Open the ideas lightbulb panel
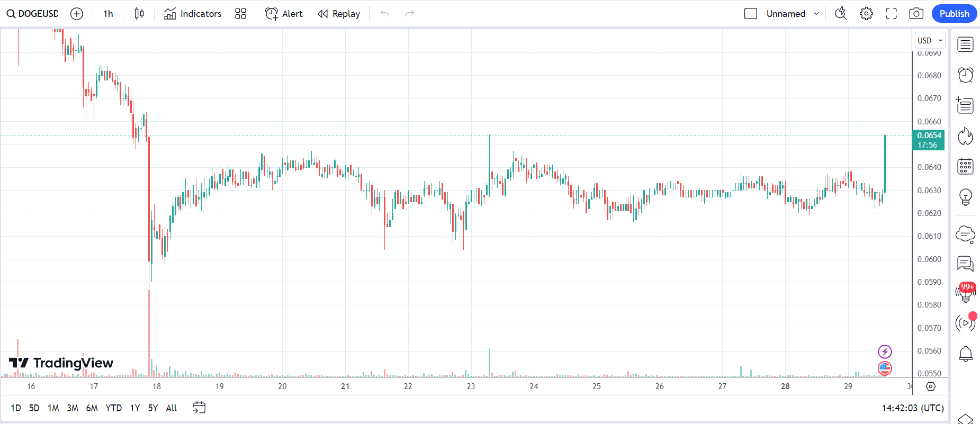The height and width of the screenshot is (424, 980). [965, 197]
